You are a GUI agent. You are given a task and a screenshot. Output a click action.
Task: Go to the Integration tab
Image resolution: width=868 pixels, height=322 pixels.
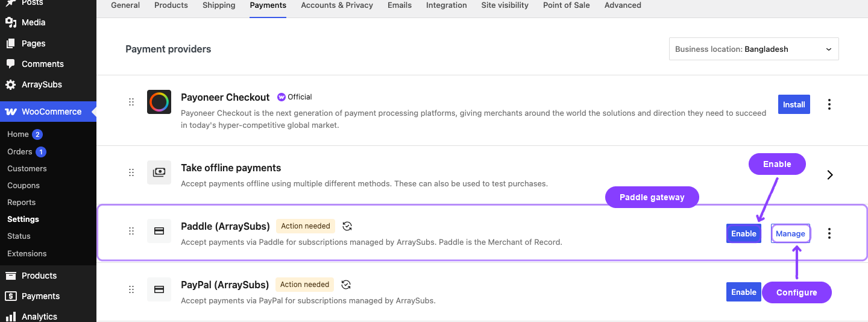point(447,5)
